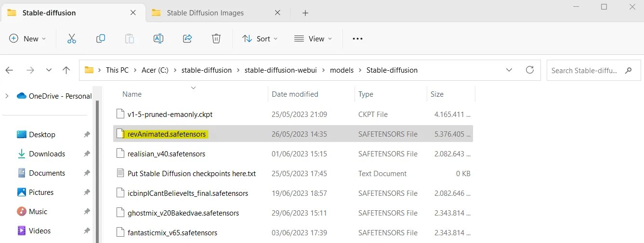Click the folder icon in address bar
644x243 pixels.
coord(89,70)
